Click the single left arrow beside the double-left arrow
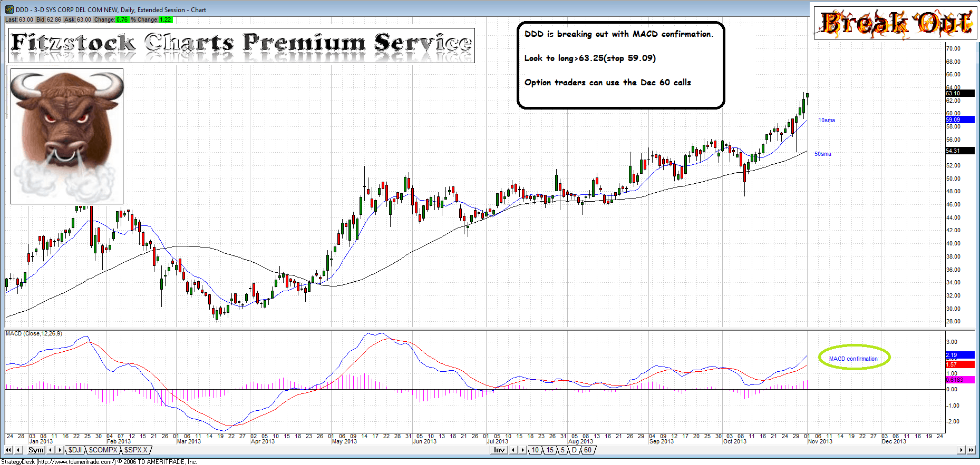The height and width of the screenshot is (465, 980). pyautogui.click(x=18, y=450)
